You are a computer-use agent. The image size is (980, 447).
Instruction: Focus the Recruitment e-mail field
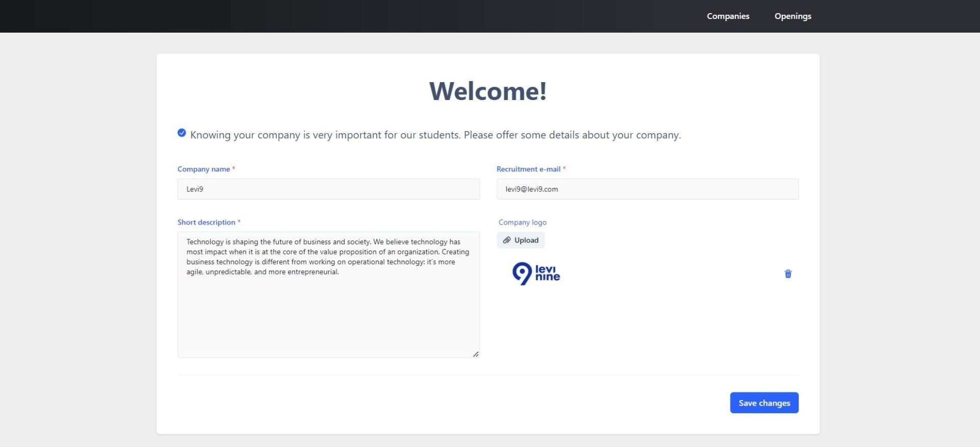(x=647, y=189)
